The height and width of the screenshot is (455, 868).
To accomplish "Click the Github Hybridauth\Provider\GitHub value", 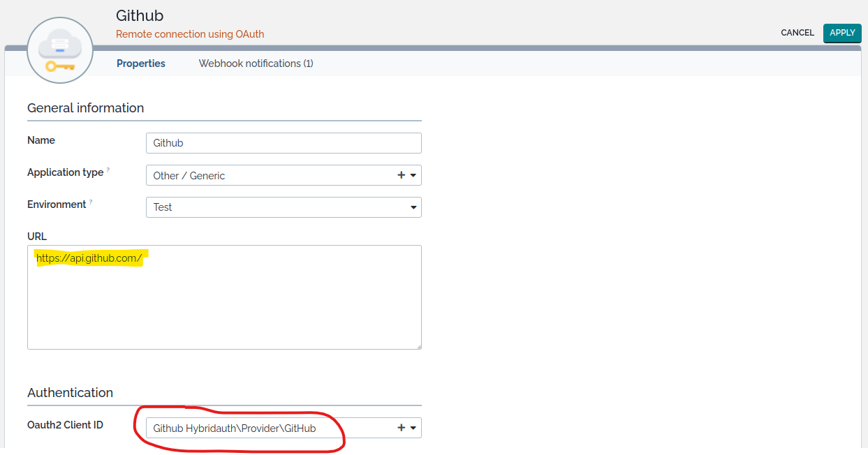I will (235, 428).
